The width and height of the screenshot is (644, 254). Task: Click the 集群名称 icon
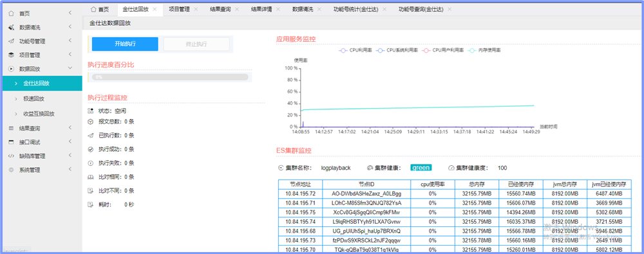click(281, 168)
